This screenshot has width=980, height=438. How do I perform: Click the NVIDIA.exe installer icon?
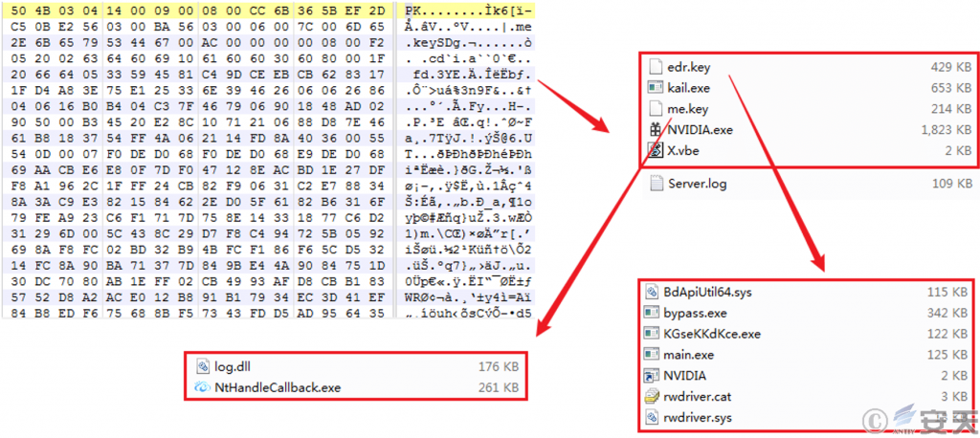(656, 129)
